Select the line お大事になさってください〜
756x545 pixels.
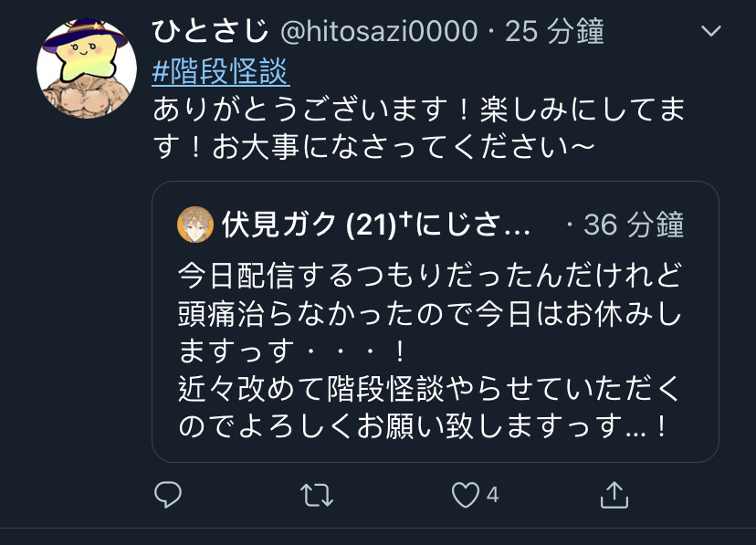(x=403, y=148)
